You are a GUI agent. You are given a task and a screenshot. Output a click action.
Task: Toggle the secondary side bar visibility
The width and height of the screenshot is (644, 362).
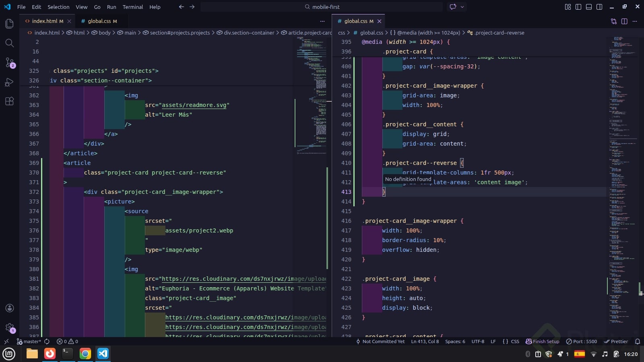(x=599, y=7)
